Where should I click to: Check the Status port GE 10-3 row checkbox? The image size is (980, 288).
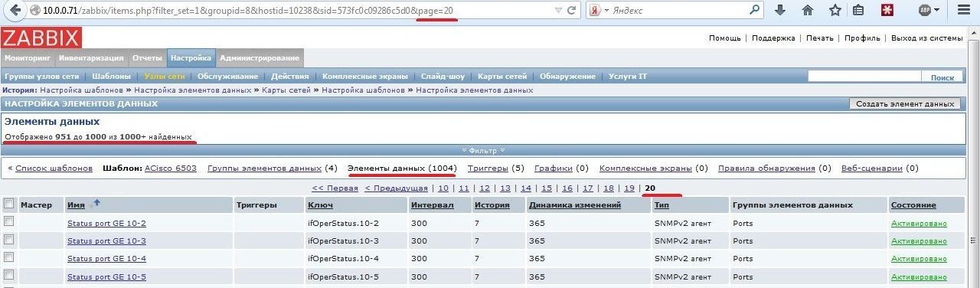click(x=9, y=240)
